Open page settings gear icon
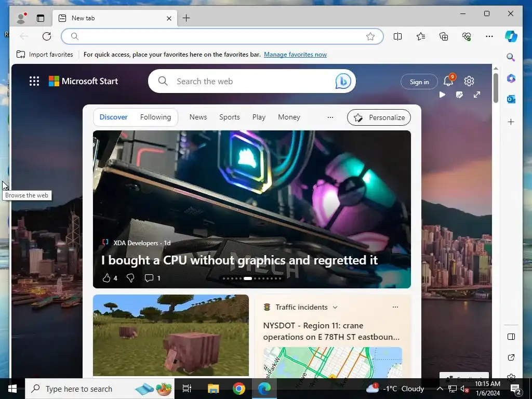Screen dimensions: 532x399 [x=469, y=81]
